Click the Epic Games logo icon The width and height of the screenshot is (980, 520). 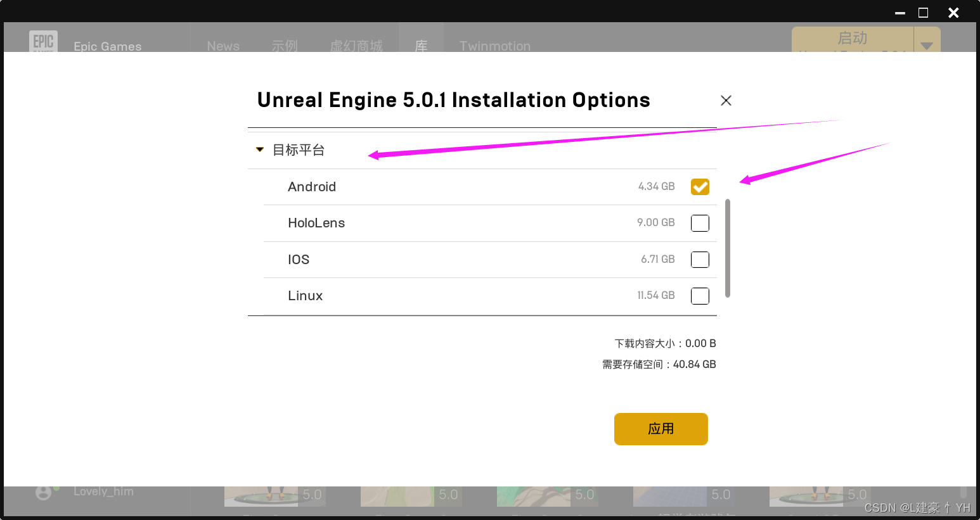coord(43,41)
